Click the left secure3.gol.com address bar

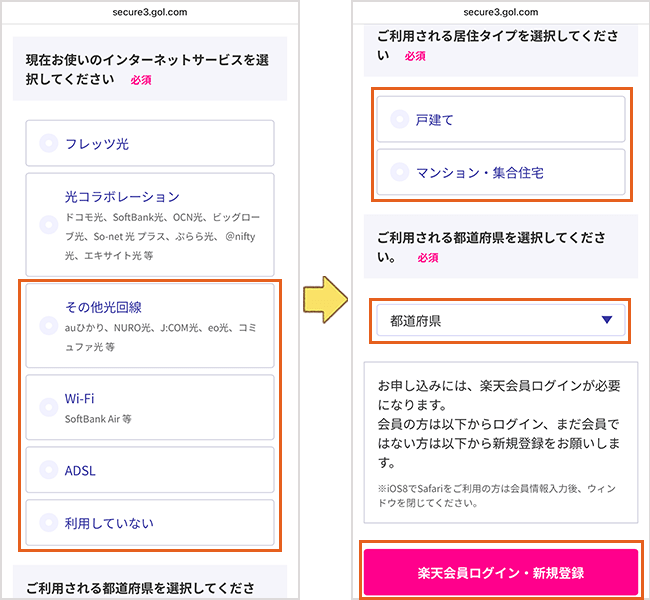click(150, 12)
